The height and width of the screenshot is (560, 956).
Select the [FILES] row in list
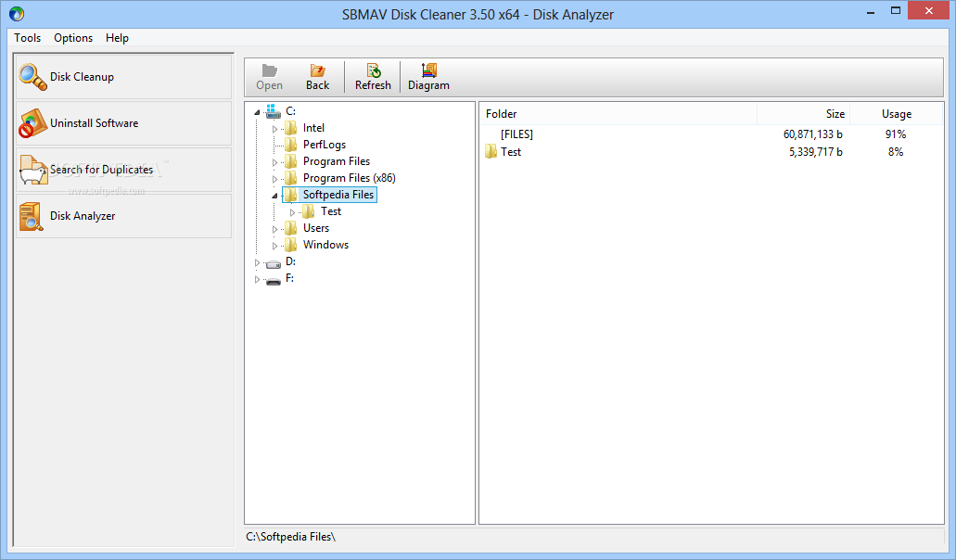[711, 134]
